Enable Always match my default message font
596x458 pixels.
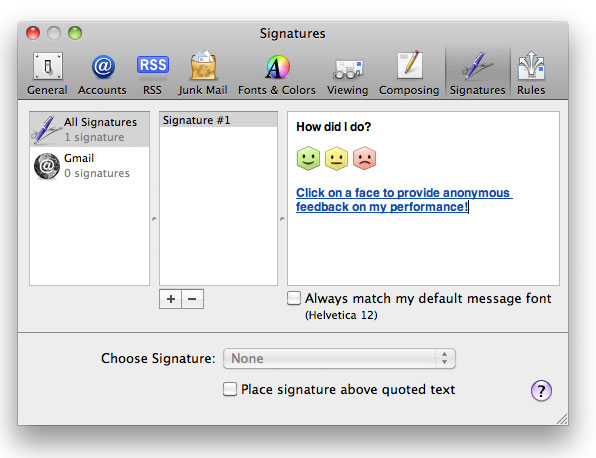294,298
